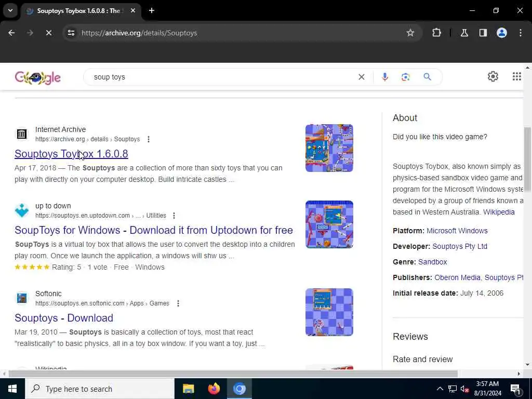The image size is (532, 399).
Task: Launch Firefox from the taskbar
Action: click(x=214, y=389)
